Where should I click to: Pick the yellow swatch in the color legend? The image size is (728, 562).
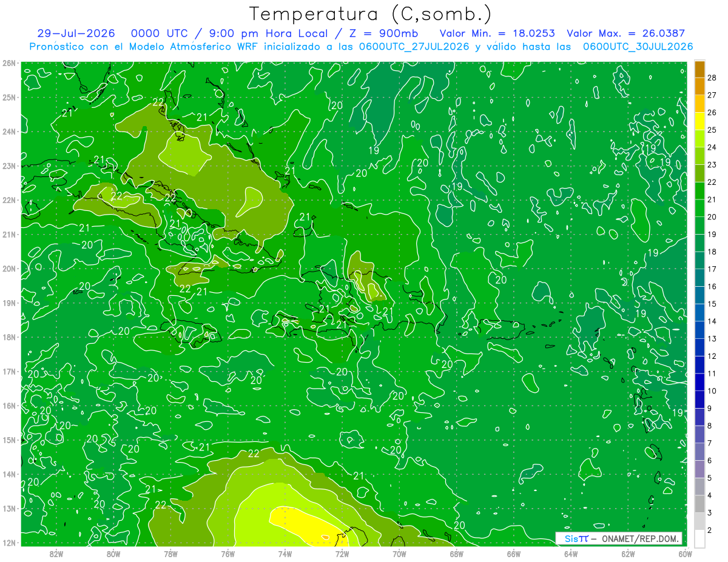click(x=699, y=121)
